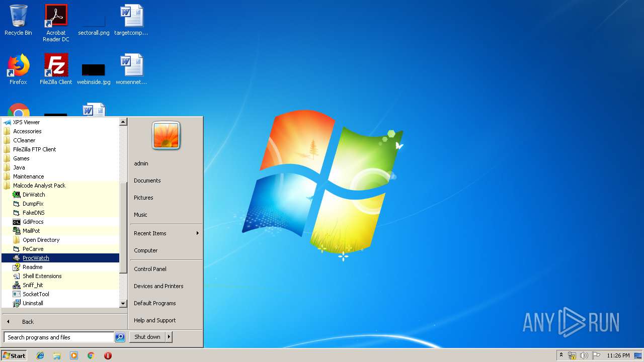Image resolution: width=644 pixels, height=362 pixels.
Task: Collapse the Malcode Analyst Pack folder
Action: [x=60, y=186]
